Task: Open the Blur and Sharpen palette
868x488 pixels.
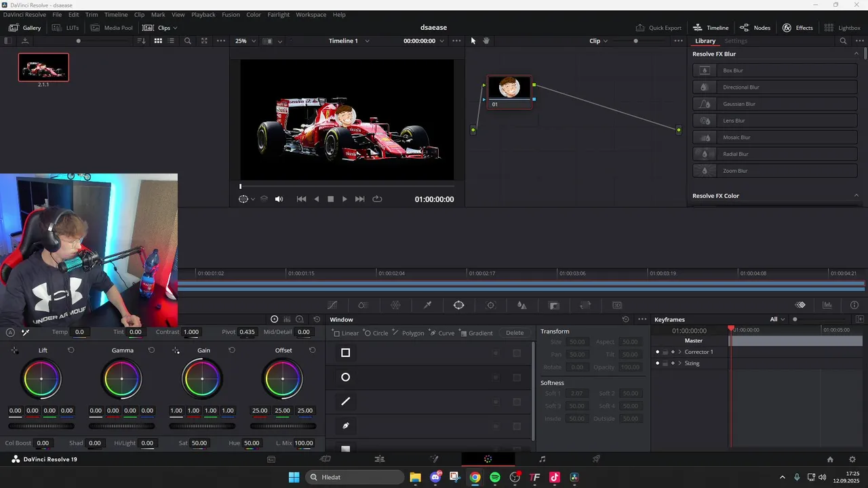Action: [x=522, y=305]
